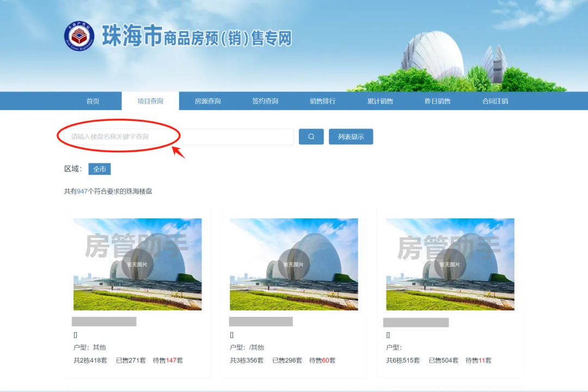This screenshot has height=392, width=588.
Task: Click the keyword search input box
Action: [x=174, y=137]
